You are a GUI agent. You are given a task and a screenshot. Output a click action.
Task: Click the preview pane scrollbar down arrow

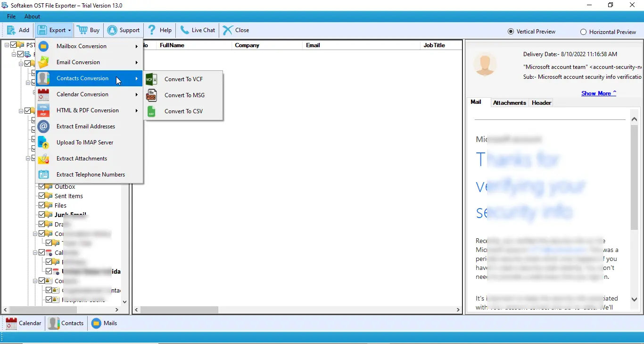tap(635, 299)
